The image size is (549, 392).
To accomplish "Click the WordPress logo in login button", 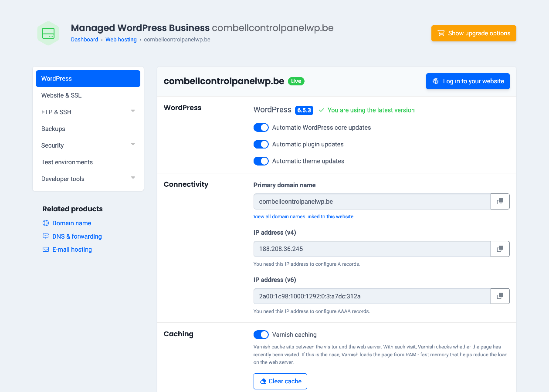I will 436,81.
